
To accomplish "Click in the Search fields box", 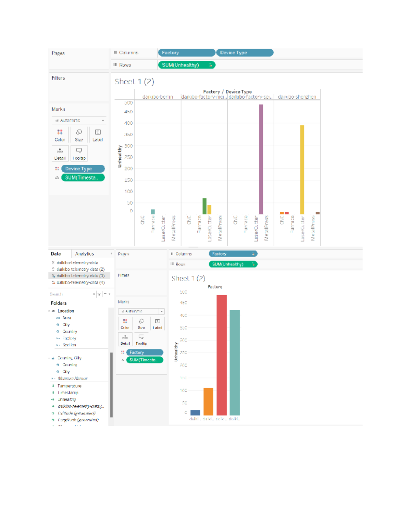I will [x=70, y=294].
